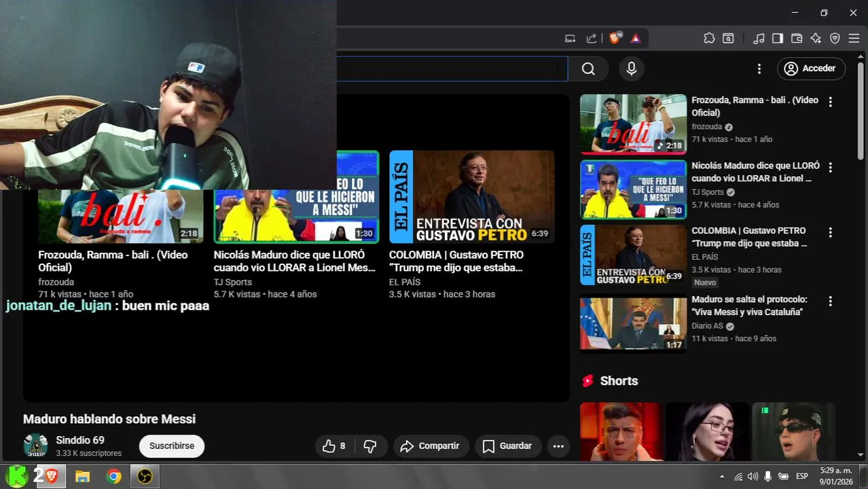Dislike the video with thumbs down
868x489 pixels.
pyautogui.click(x=370, y=446)
